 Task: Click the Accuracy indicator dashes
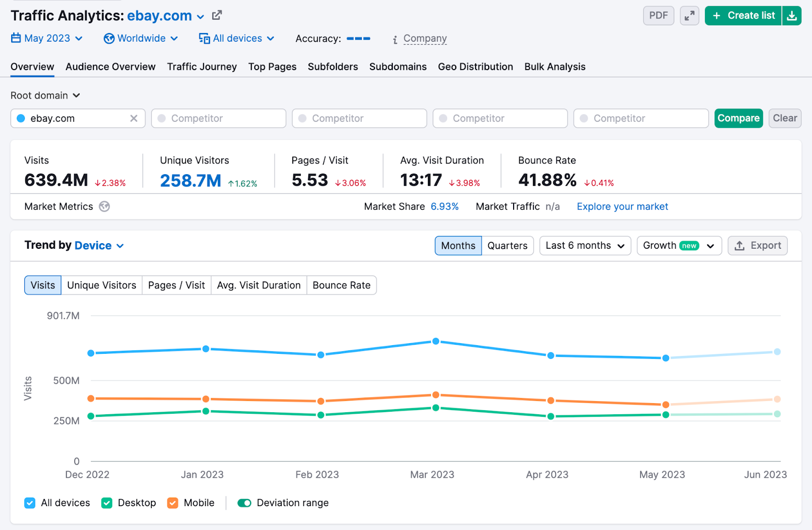(358, 39)
